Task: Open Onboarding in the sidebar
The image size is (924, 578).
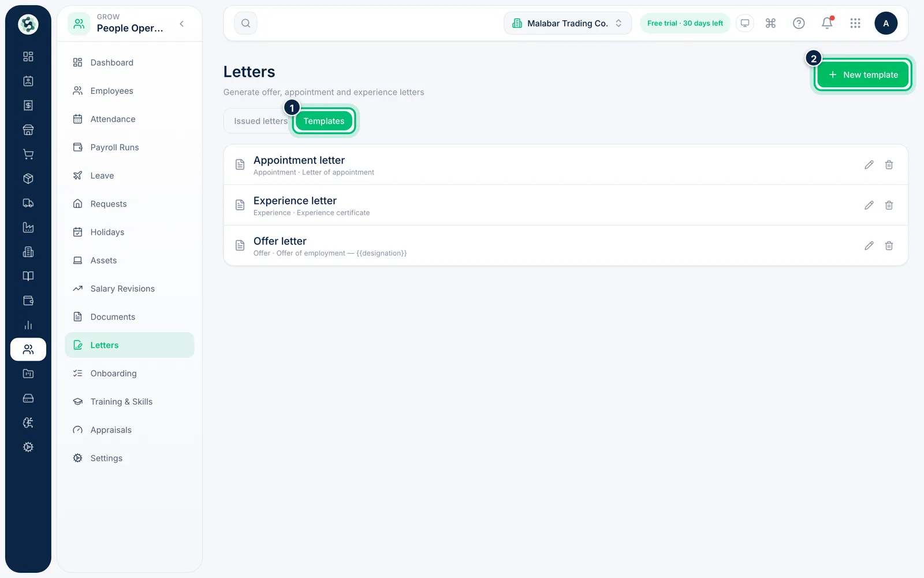Action: [129, 373]
